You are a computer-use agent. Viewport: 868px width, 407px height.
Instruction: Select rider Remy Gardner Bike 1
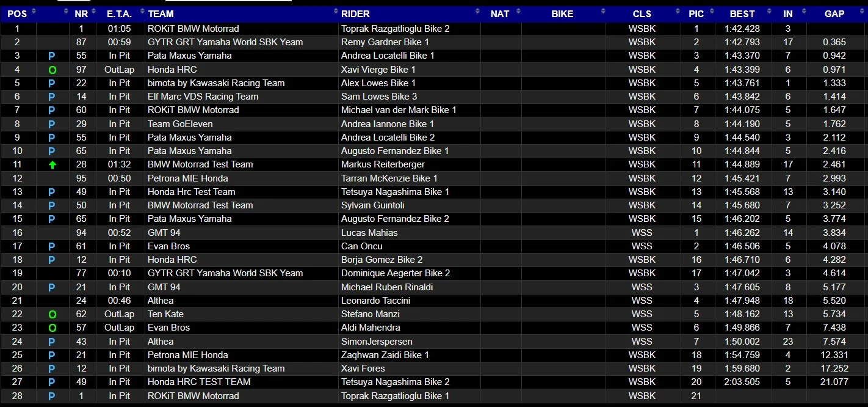click(x=385, y=42)
